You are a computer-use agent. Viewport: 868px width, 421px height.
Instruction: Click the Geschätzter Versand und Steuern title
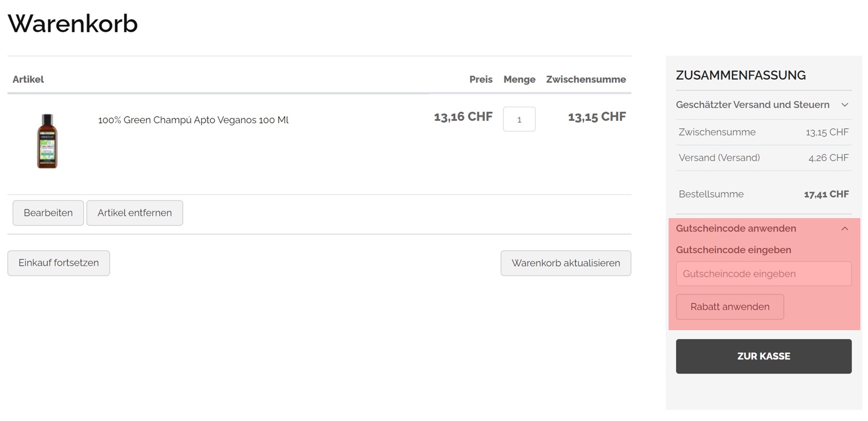pos(752,105)
